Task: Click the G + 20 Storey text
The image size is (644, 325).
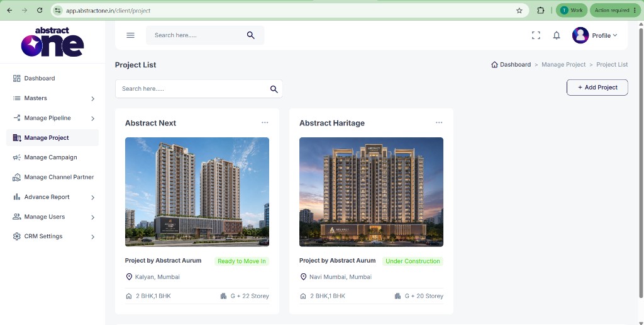Action: [424, 296]
